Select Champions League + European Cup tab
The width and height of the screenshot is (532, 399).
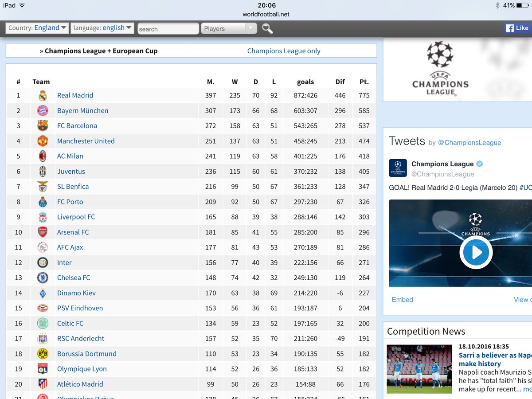(x=98, y=51)
